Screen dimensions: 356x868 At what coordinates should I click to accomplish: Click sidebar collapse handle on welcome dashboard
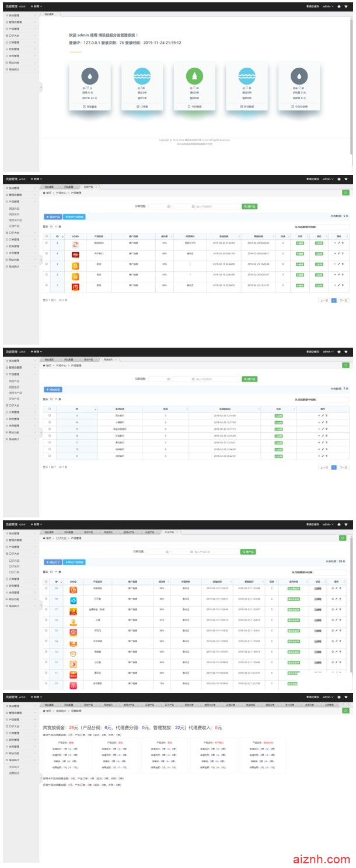tap(41, 87)
